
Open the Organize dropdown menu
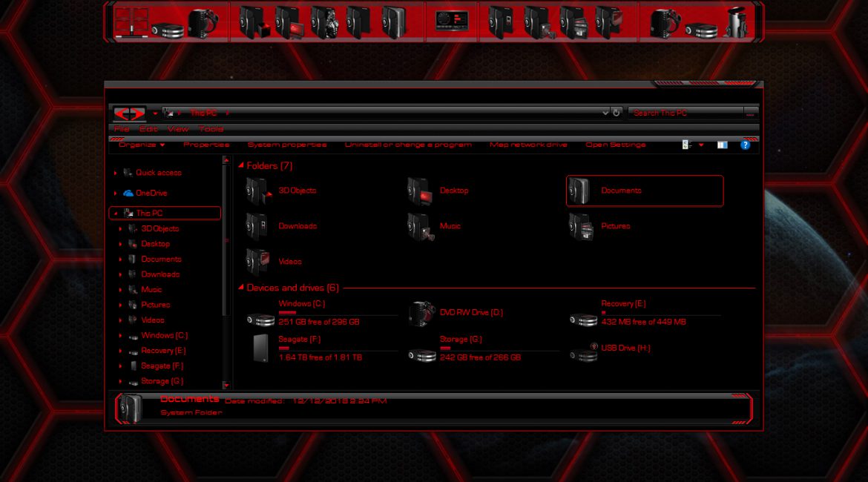142,145
